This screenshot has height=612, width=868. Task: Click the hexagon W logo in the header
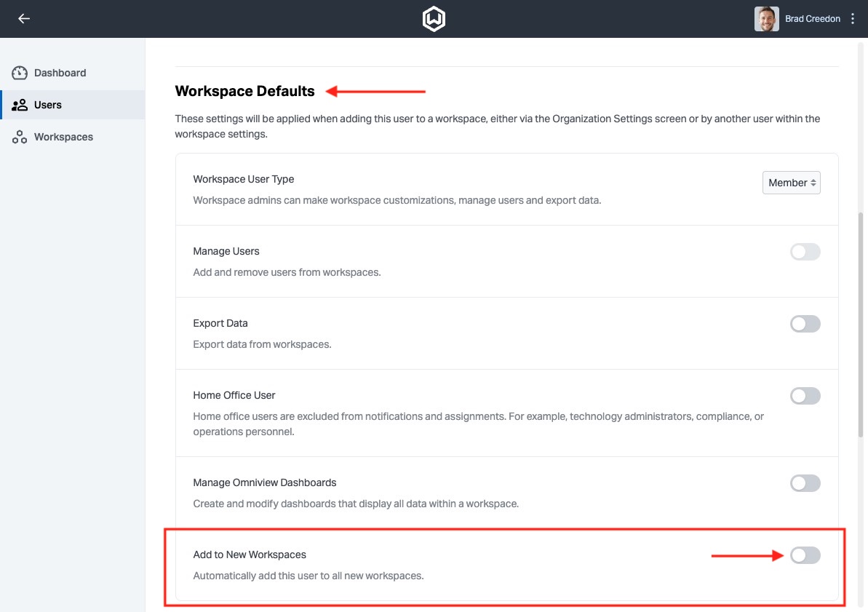pos(434,19)
